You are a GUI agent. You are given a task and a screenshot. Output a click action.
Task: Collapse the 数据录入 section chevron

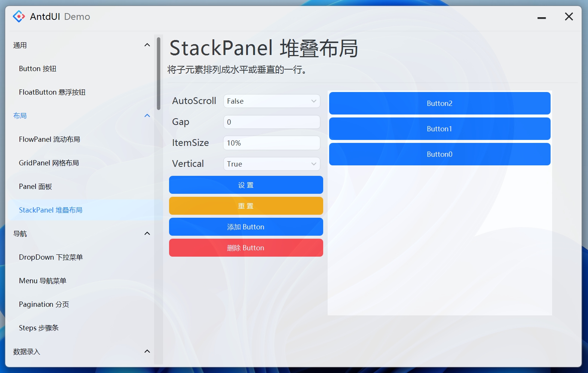(x=147, y=351)
